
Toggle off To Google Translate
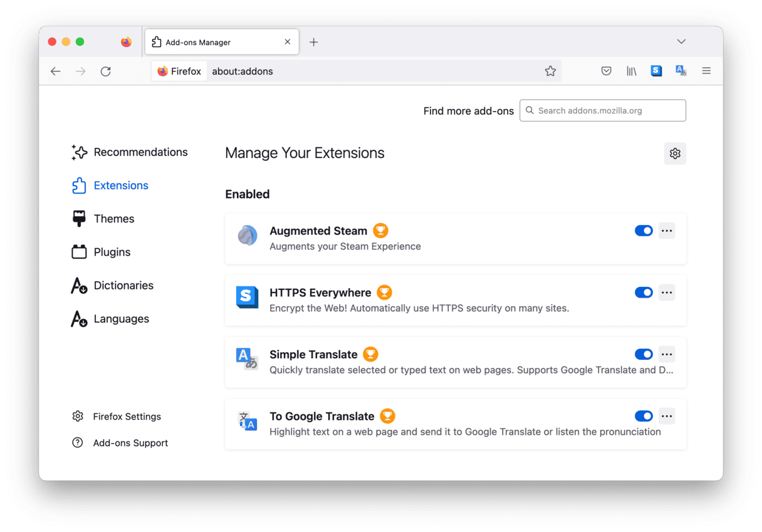[x=644, y=416]
